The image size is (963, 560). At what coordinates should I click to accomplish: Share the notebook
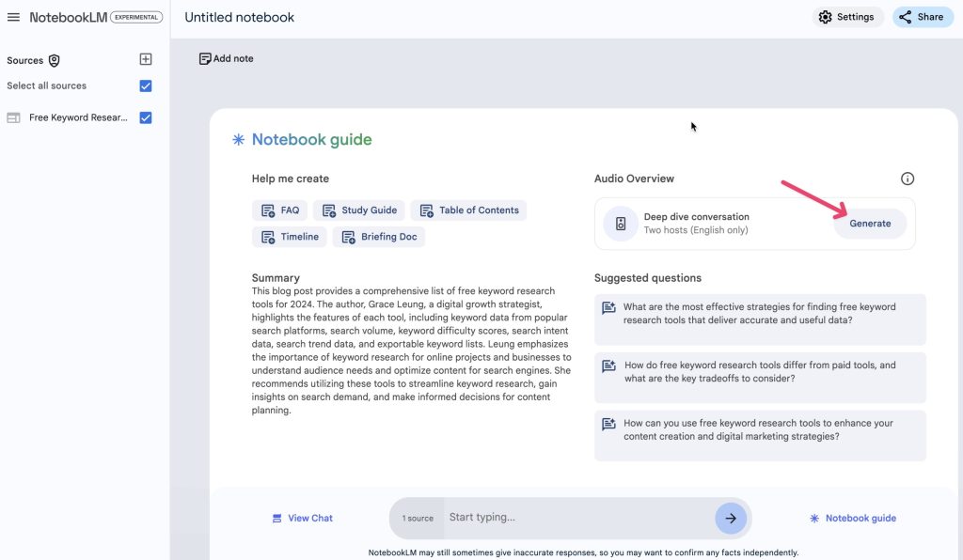pyautogui.click(x=922, y=17)
